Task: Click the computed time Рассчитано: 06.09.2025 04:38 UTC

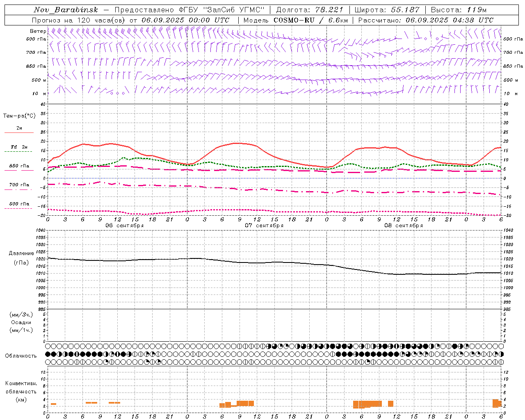Action: (426, 20)
